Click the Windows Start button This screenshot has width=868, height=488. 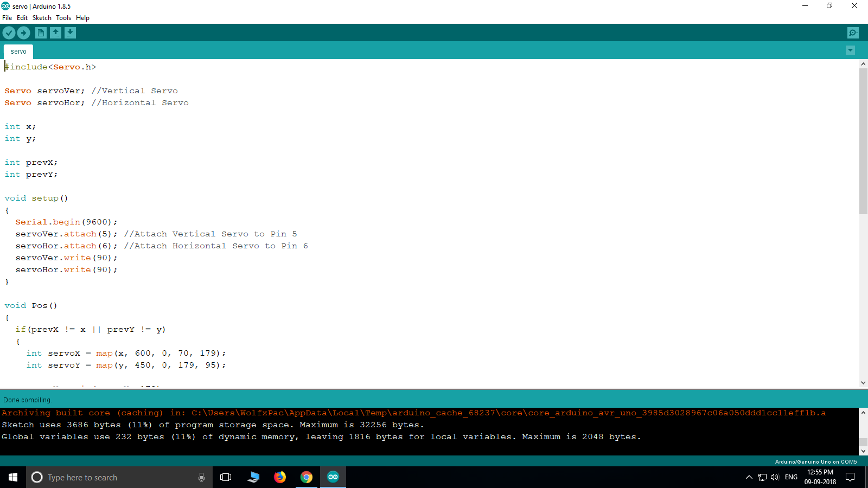[12, 477]
